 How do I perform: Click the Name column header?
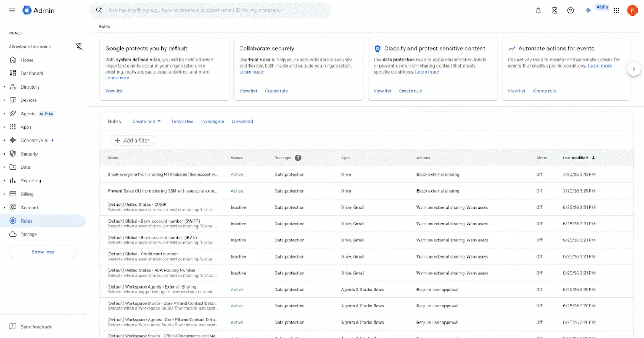pyautogui.click(x=113, y=158)
